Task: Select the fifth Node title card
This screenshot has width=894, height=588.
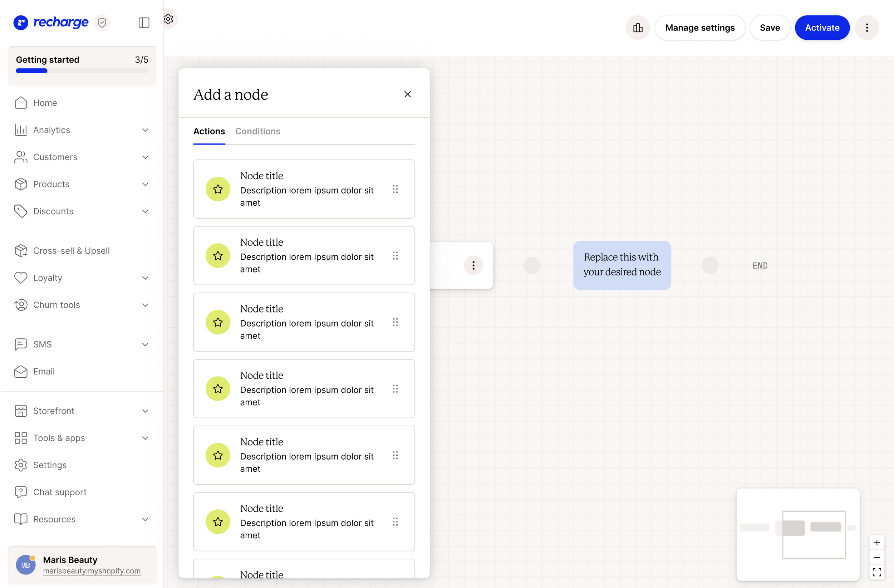Action: tap(304, 455)
